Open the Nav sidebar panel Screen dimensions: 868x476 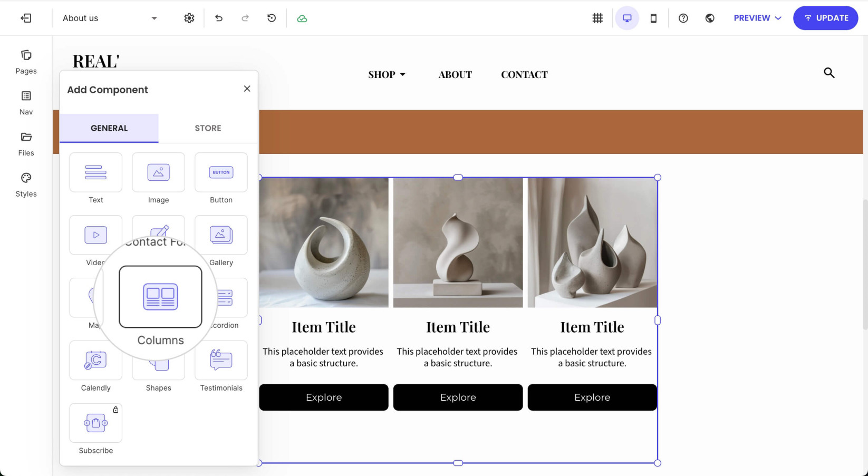26,103
